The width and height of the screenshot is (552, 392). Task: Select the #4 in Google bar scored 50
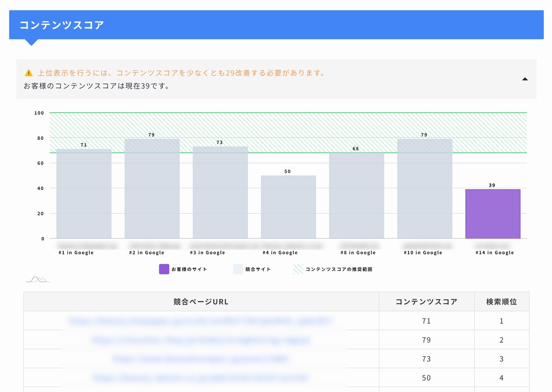288,207
